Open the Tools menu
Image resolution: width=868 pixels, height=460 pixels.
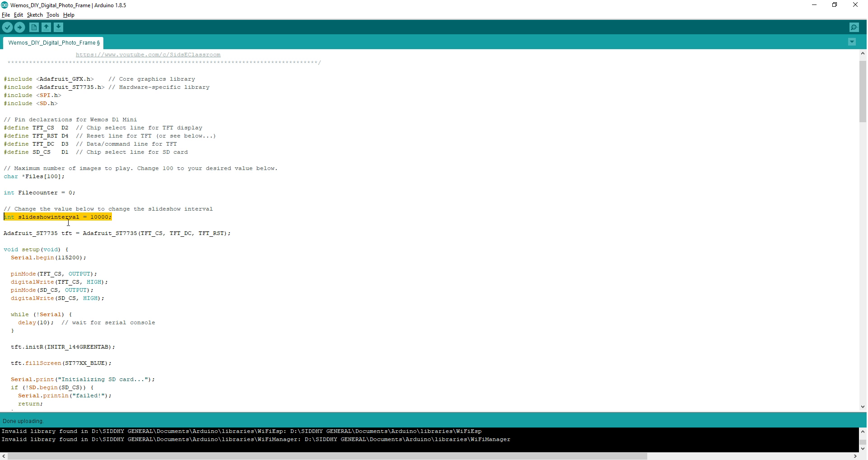53,15
